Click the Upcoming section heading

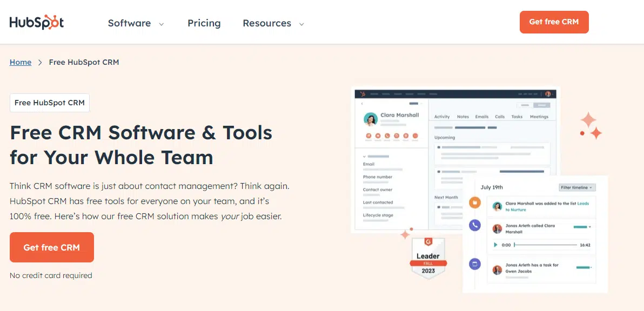pyautogui.click(x=445, y=138)
